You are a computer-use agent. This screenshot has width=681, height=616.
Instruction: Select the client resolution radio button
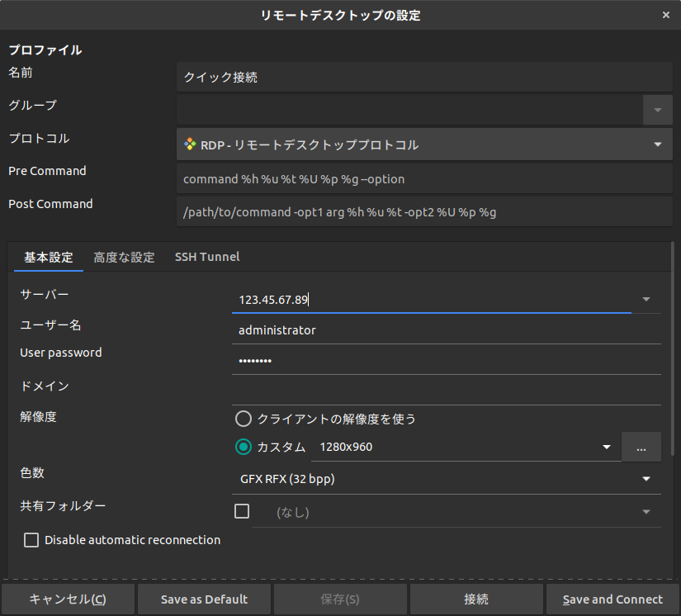[244, 419]
